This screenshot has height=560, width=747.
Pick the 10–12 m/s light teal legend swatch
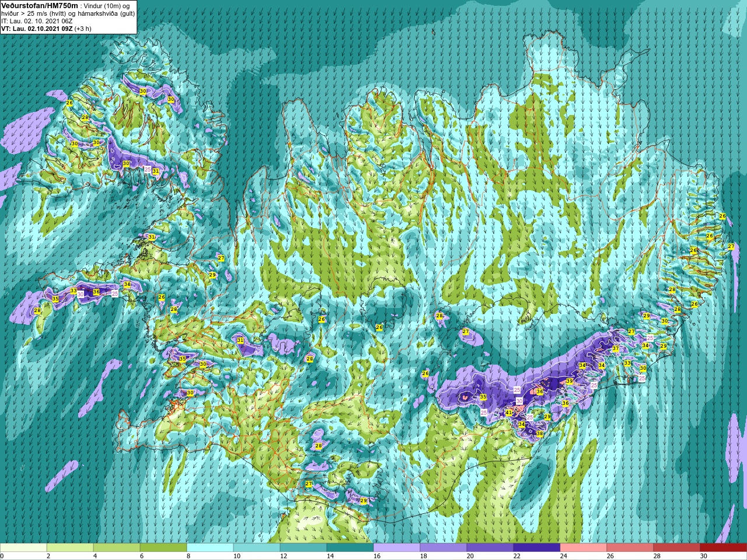pos(257,547)
